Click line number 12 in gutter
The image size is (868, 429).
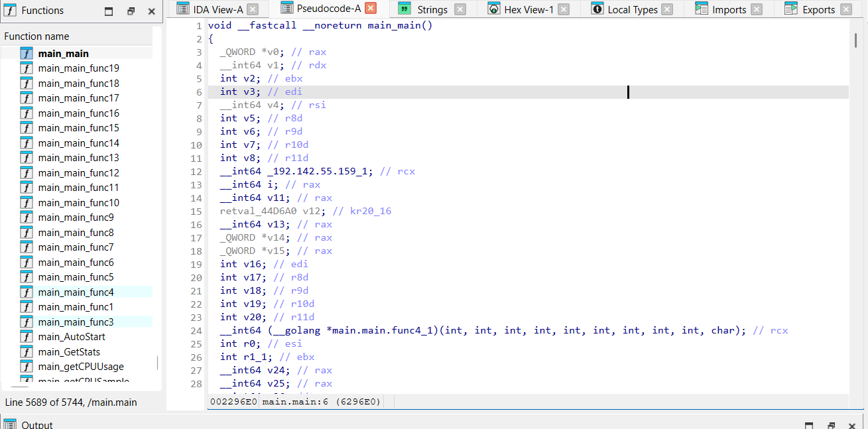(196, 171)
